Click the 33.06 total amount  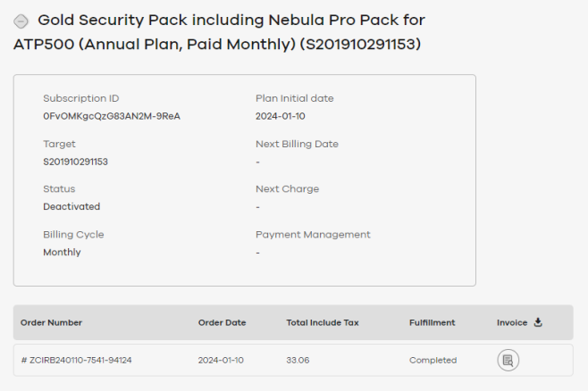(x=298, y=361)
